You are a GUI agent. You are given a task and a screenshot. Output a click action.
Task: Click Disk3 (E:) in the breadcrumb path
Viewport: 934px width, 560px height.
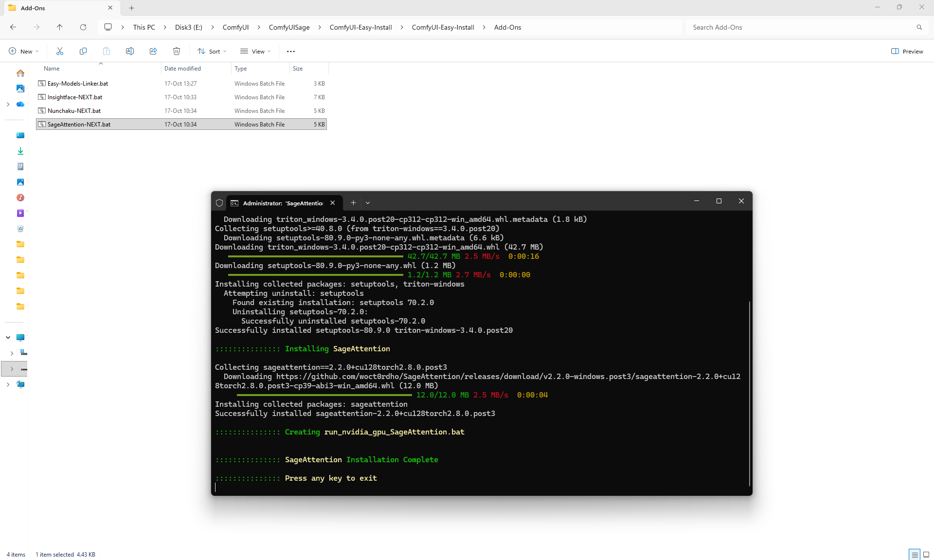pos(188,27)
